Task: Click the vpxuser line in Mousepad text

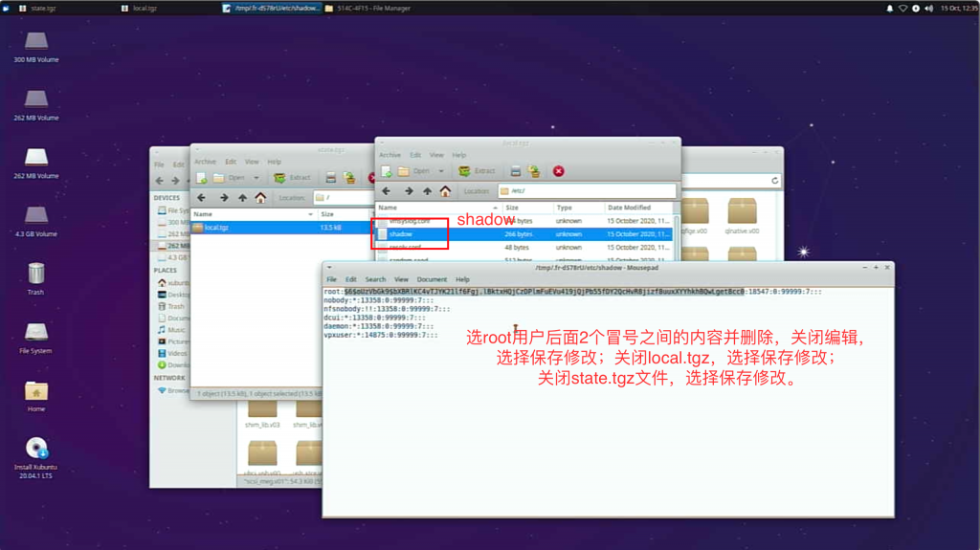Action: click(x=381, y=335)
